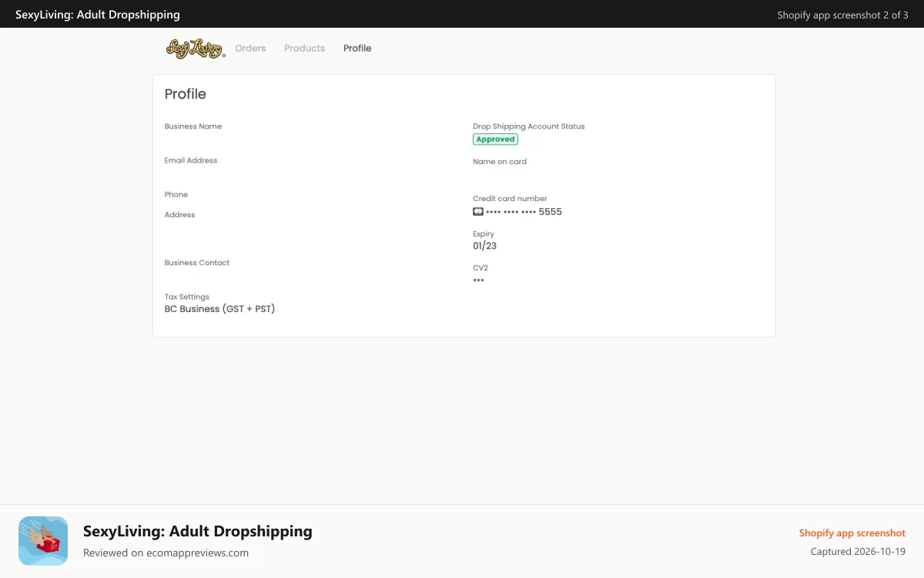Open the Orders tab
The height and width of the screenshot is (578, 924).
(250, 48)
